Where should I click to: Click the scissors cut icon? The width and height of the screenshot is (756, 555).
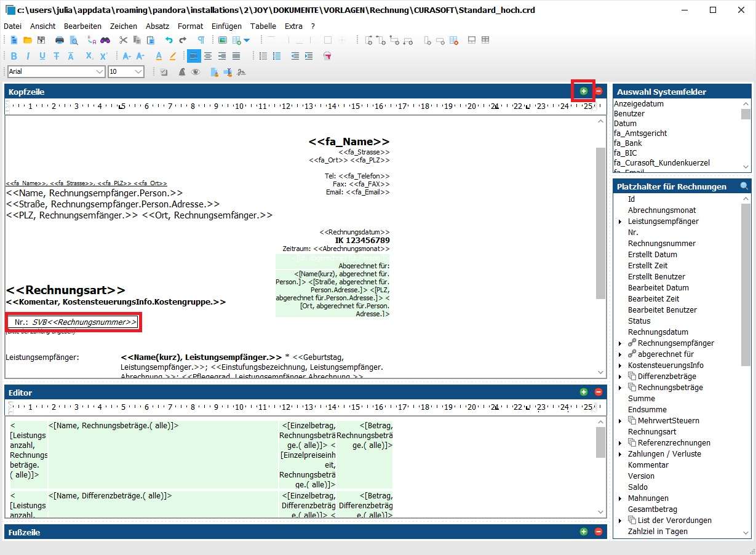coord(123,41)
